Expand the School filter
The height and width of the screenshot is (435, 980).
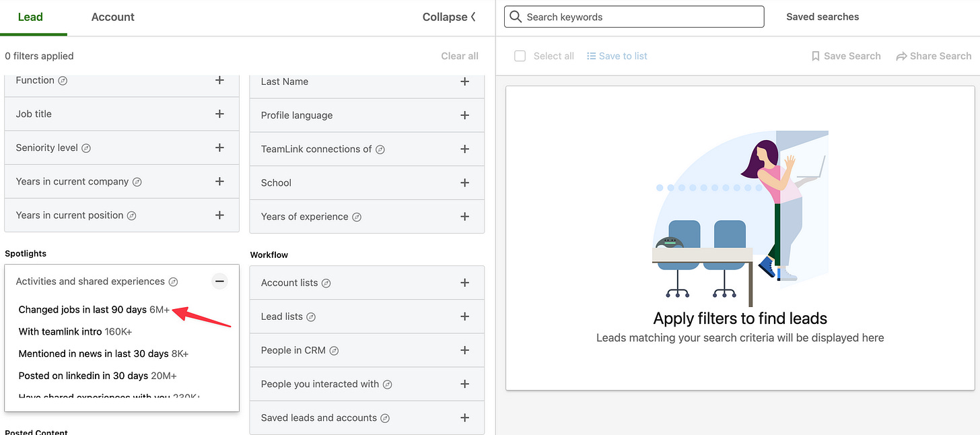pos(464,182)
